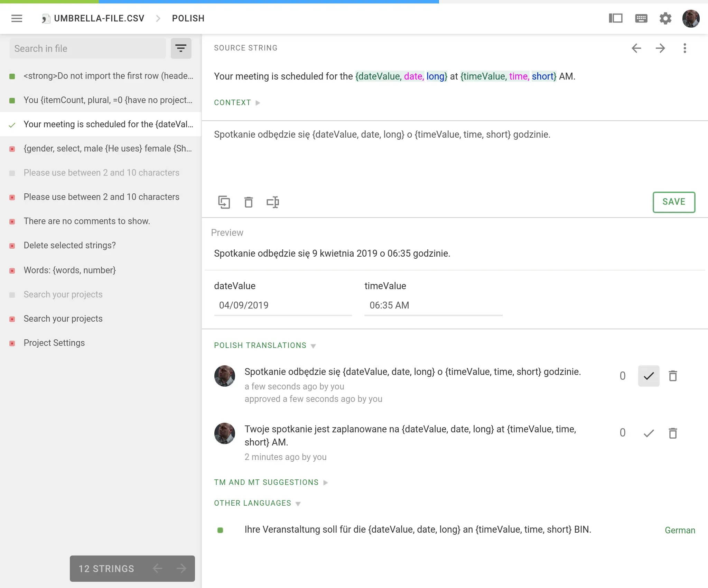The width and height of the screenshot is (708, 588).
Task: Approve the 'Twoje spotkanie' translation
Action: (x=649, y=433)
